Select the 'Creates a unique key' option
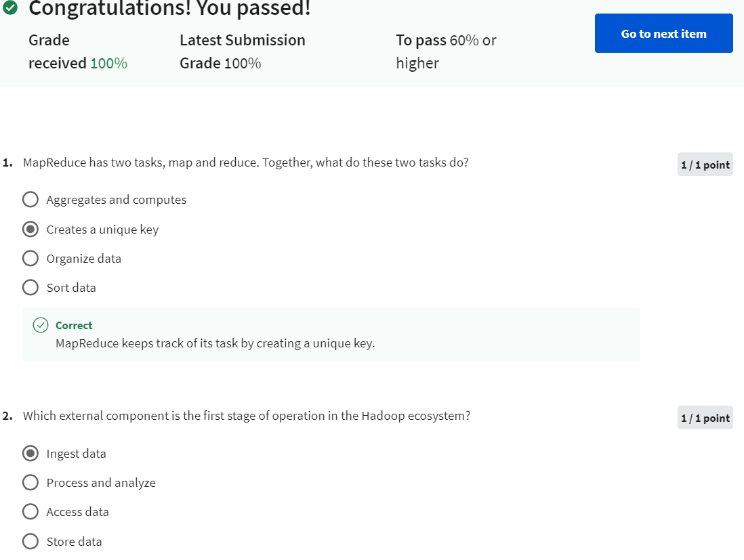Image resolution: width=744 pixels, height=560 pixels. click(x=30, y=229)
